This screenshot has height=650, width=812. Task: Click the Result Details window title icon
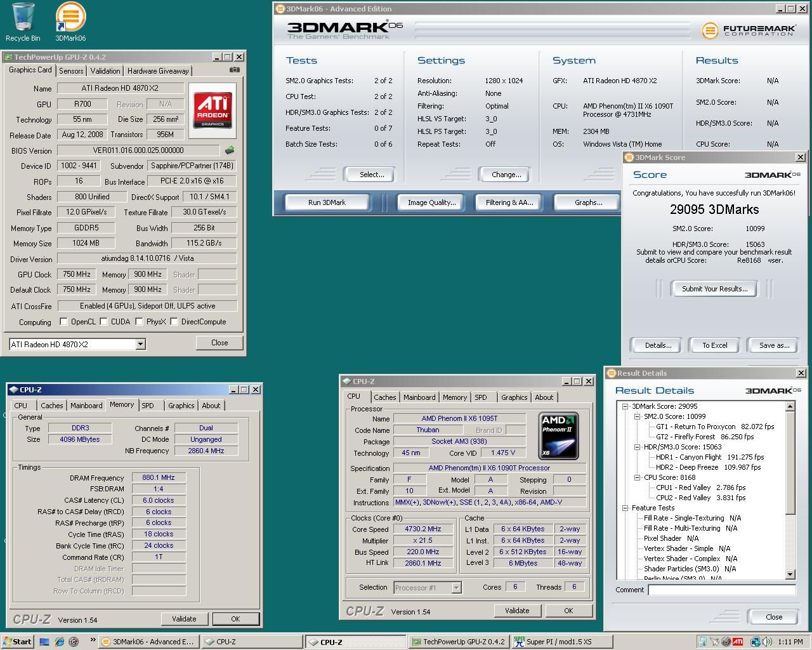612,373
